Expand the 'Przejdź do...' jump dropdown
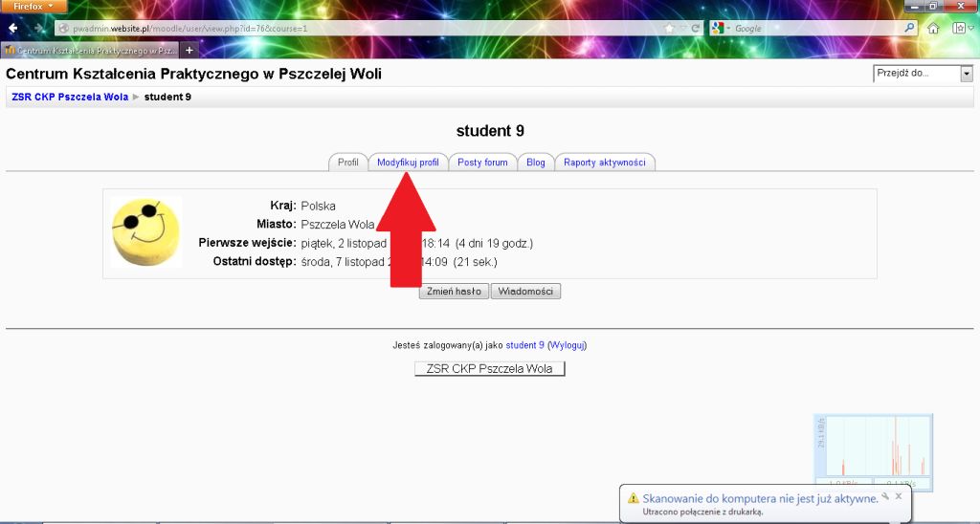 coord(966,74)
